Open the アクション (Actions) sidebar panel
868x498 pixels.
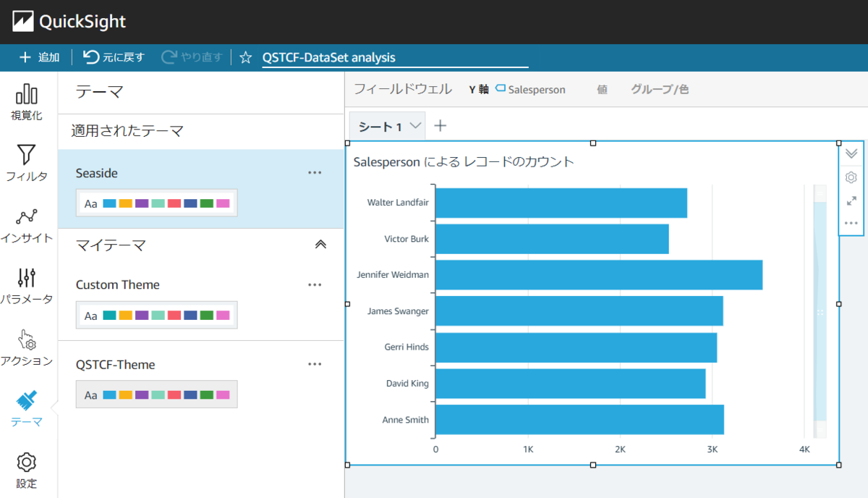point(27,347)
